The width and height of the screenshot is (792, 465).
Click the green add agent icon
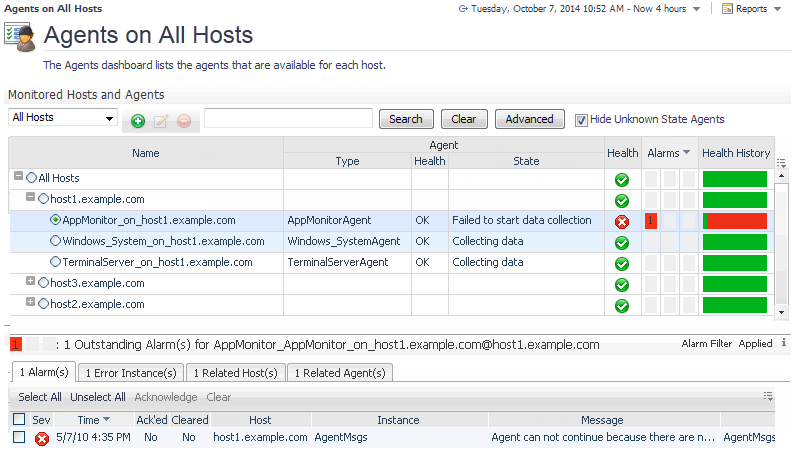(138, 121)
